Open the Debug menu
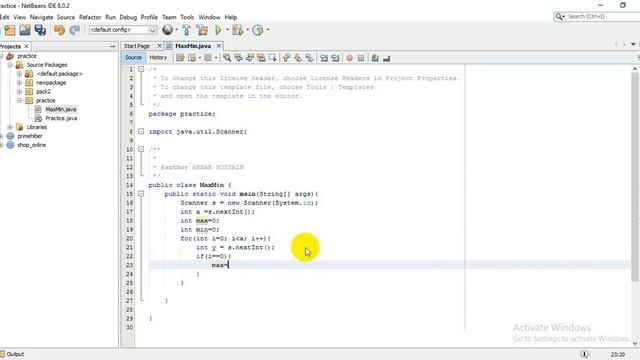The image size is (640, 360). click(x=128, y=17)
